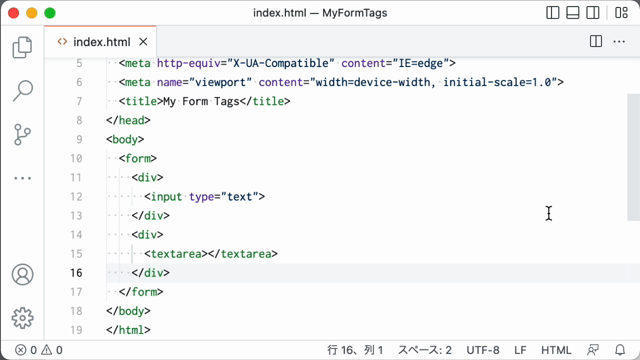Open the Search view

pyautogui.click(x=22, y=91)
